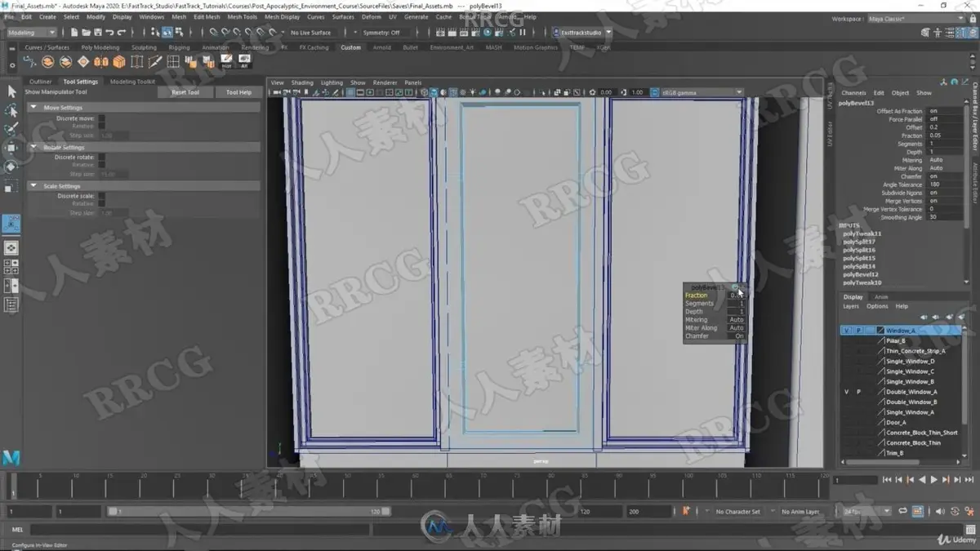Switch to the Modeling Toolkit tab

point(132,82)
